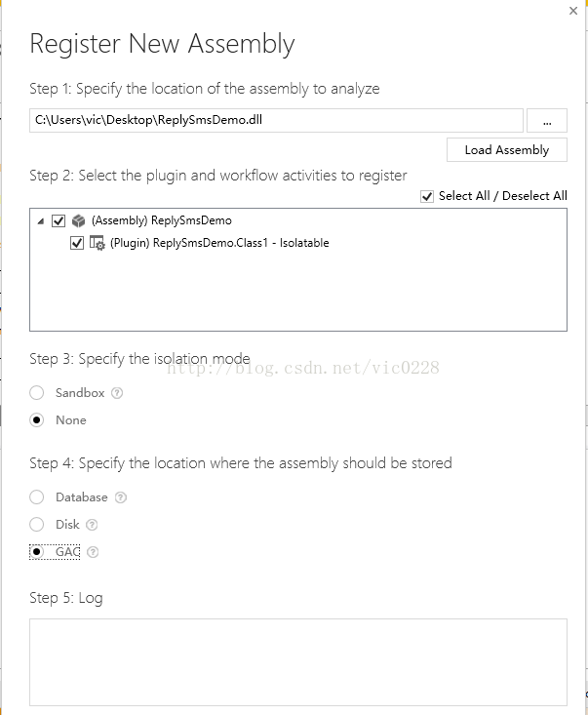Select the None isolation mode radio button
Viewport: 588px width, 715px height.
tap(37, 420)
